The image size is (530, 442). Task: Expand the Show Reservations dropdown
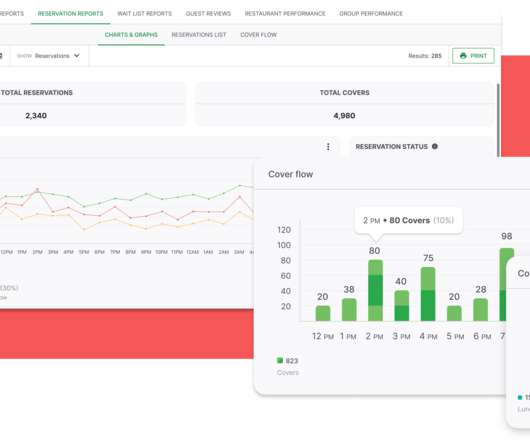(49, 56)
